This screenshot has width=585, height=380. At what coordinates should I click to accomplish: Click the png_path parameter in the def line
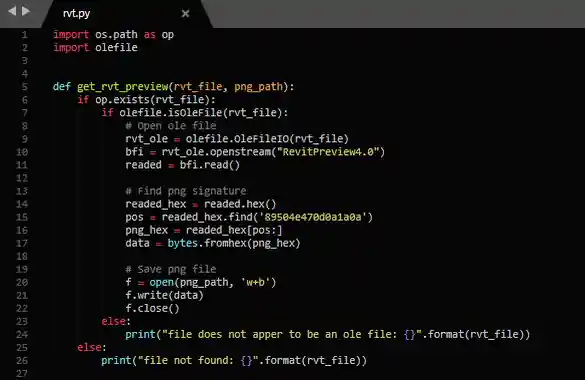(258, 87)
